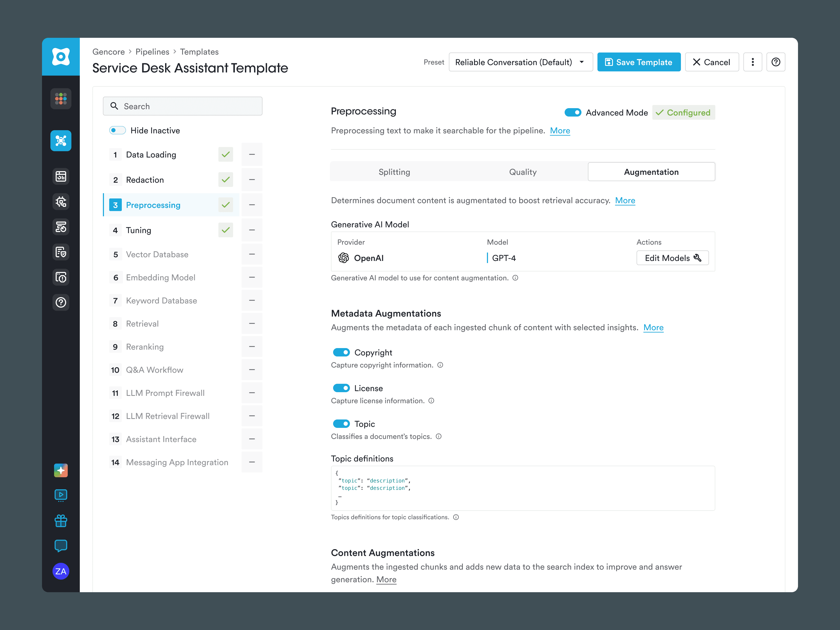Click the help icon next to Cancel
Screen dimensions: 840x630
pyautogui.click(x=776, y=62)
